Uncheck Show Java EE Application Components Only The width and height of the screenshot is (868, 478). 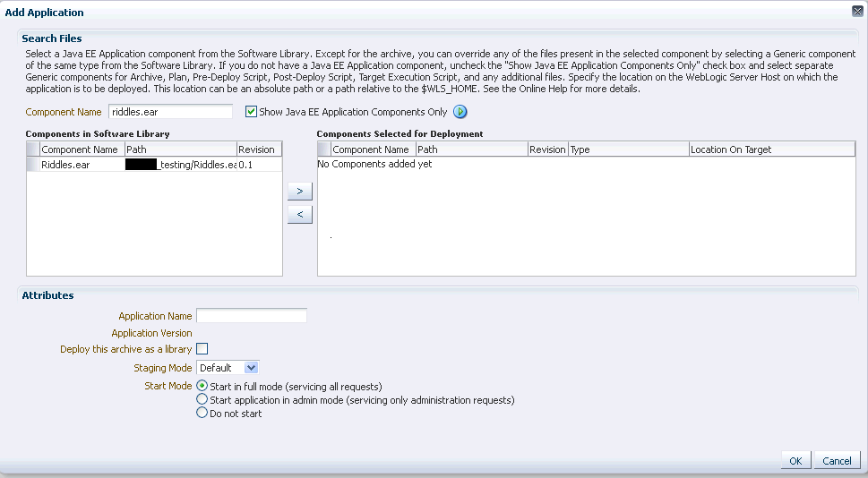252,112
